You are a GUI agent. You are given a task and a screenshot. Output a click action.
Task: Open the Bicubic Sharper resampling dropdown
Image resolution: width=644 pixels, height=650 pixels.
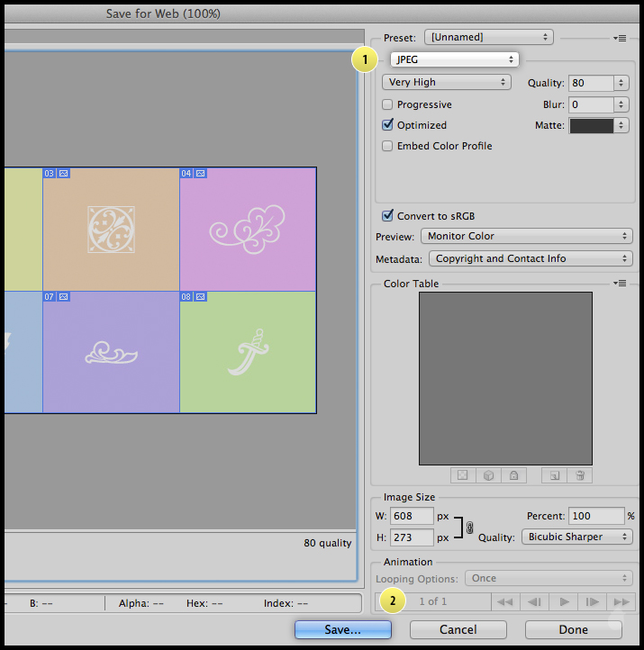(576, 537)
